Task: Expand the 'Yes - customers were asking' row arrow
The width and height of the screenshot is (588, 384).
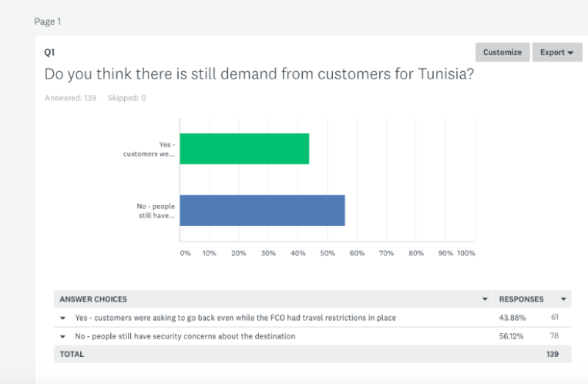Action: pyautogui.click(x=62, y=318)
